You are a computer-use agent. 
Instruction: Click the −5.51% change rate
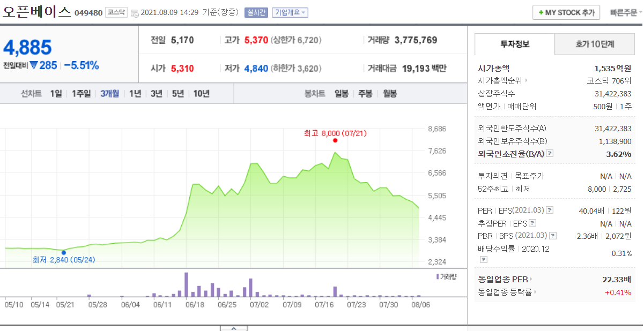[82, 65]
